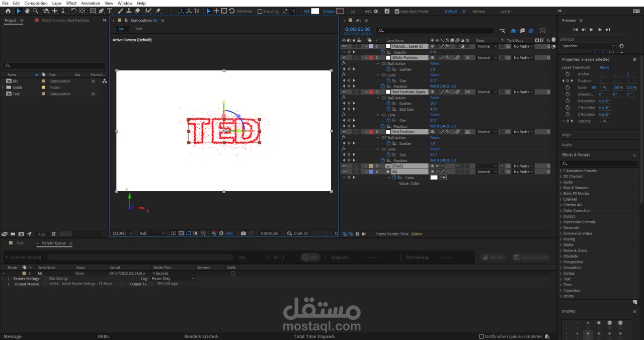Click Best Settings render settings link
644x340 pixels.
[58, 278]
